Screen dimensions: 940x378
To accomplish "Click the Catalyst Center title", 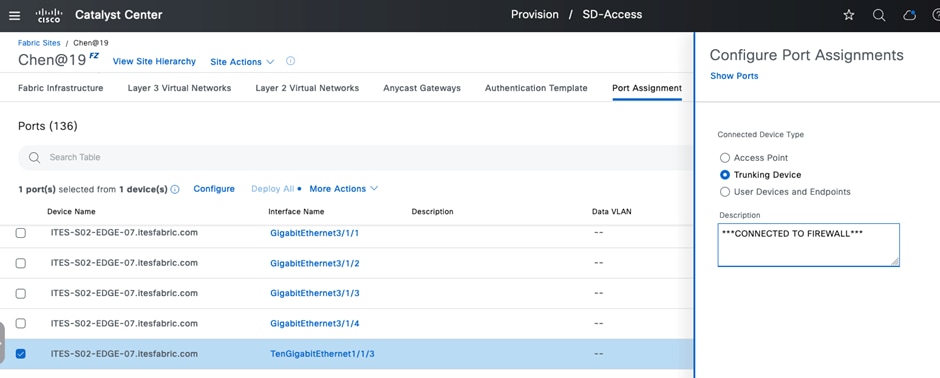I will point(119,15).
